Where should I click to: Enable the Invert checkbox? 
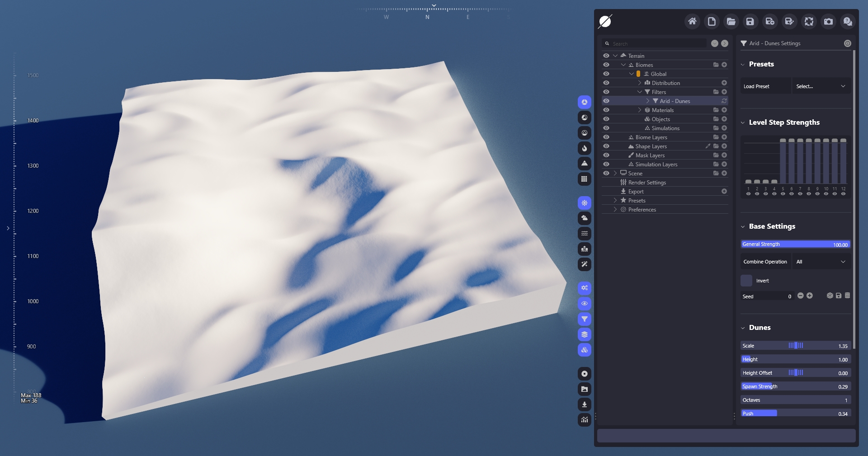click(746, 281)
